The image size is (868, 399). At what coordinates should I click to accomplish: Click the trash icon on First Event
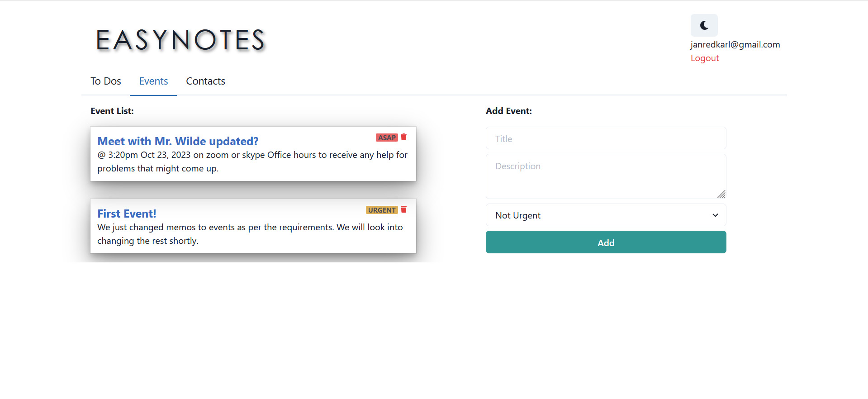[x=404, y=209]
